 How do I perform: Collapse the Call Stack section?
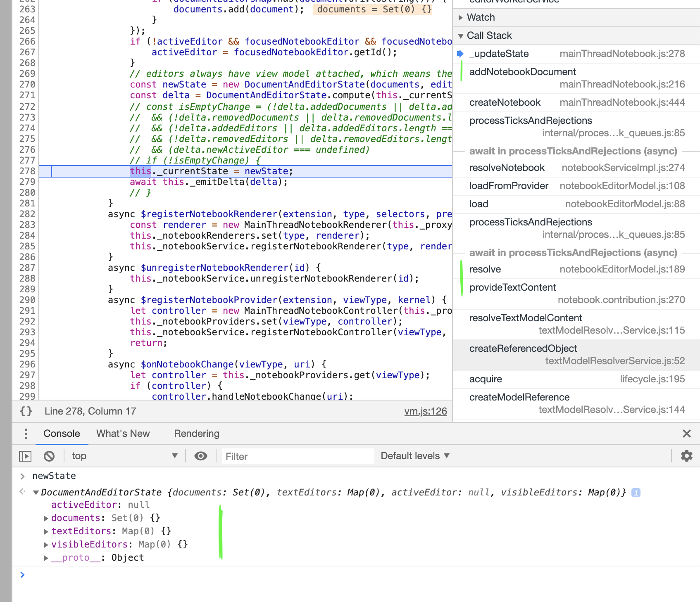tap(461, 36)
